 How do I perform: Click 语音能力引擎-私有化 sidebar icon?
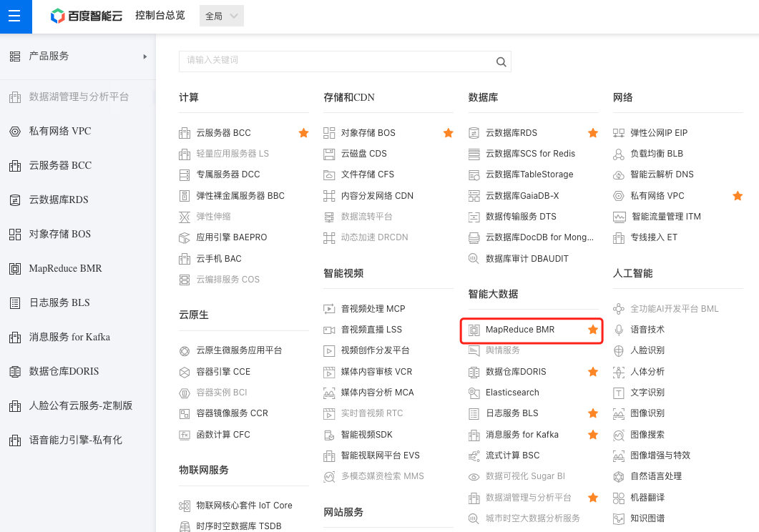click(x=15, y=440)
